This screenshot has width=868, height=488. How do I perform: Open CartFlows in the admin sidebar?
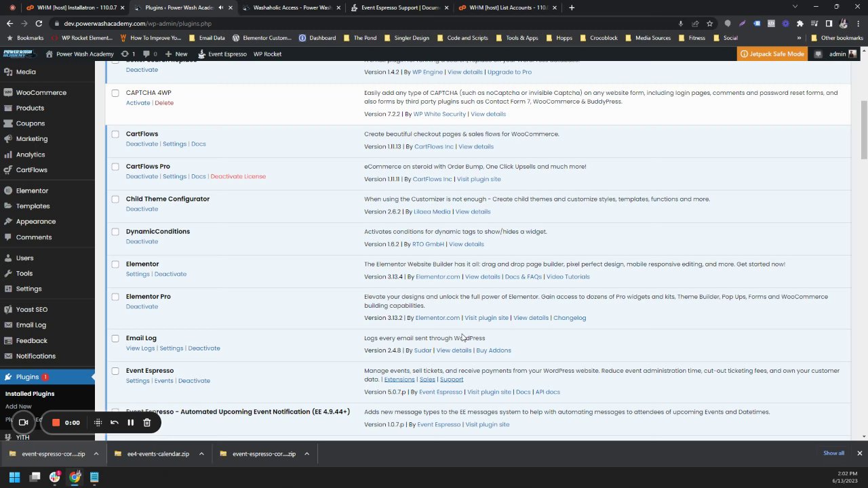point(32,170)
